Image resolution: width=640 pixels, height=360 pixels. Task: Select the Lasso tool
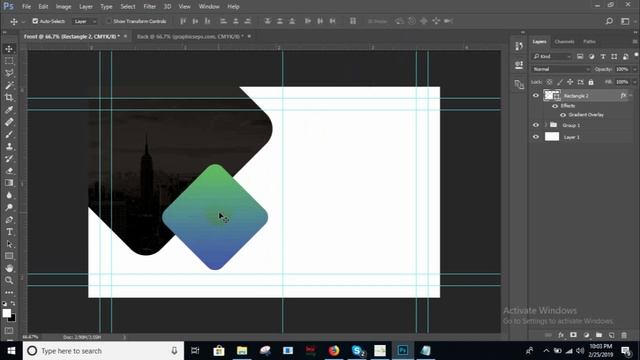pos(9,73)
